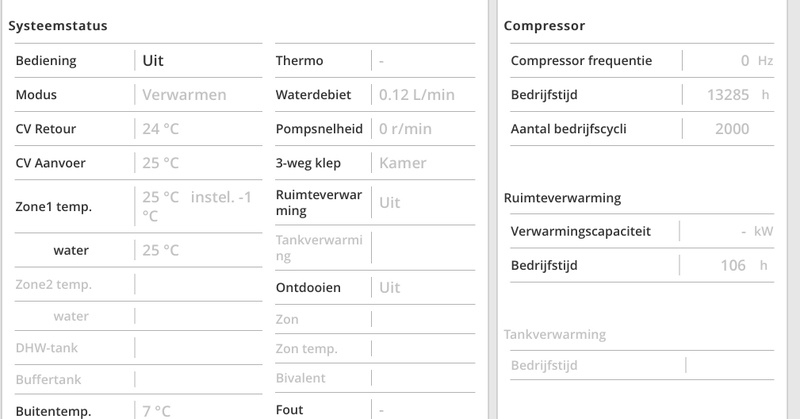
Task: Click the Waterdebiet value 0.12 L/min
Action: point(418,95)
